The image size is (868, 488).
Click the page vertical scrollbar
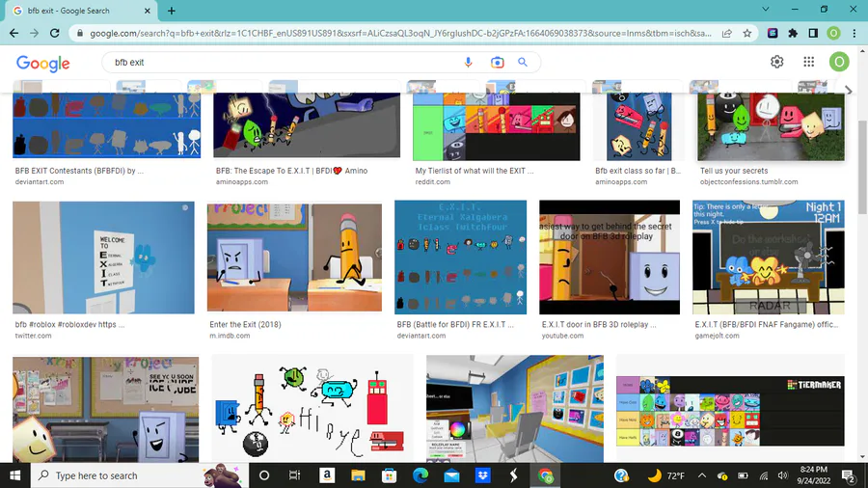(862, 166)
